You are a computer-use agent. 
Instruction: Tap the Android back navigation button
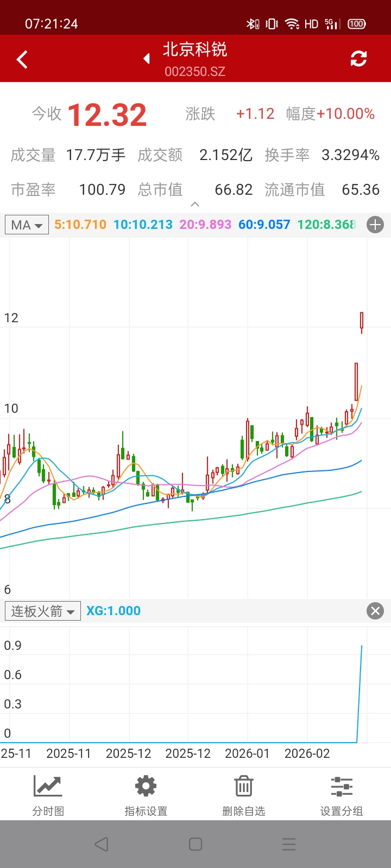102,844
